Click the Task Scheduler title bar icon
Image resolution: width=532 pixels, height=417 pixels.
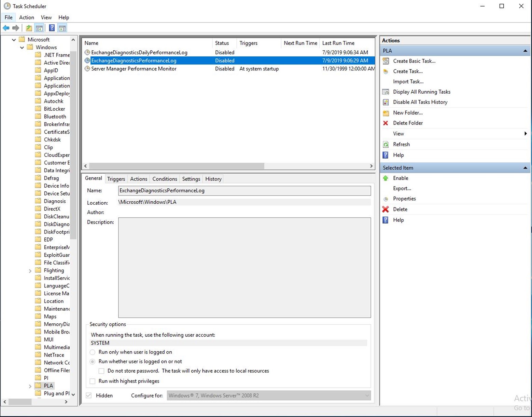pos(7,6)
